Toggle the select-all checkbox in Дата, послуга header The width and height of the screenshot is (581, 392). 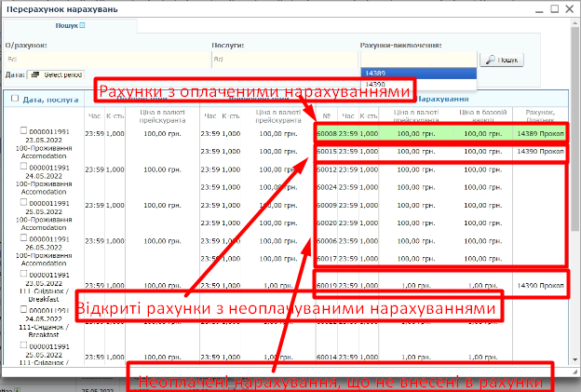14,99
